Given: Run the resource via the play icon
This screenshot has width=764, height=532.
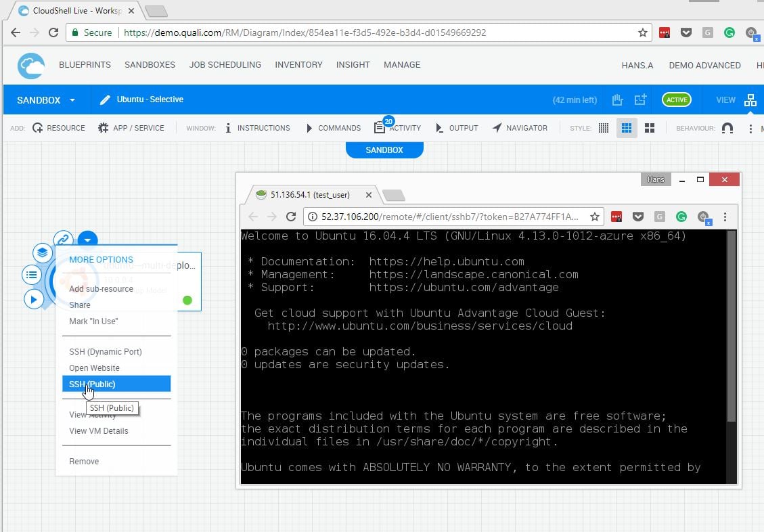Looking at the screenshot, I should pyautogui.click(x=35, y=298).
